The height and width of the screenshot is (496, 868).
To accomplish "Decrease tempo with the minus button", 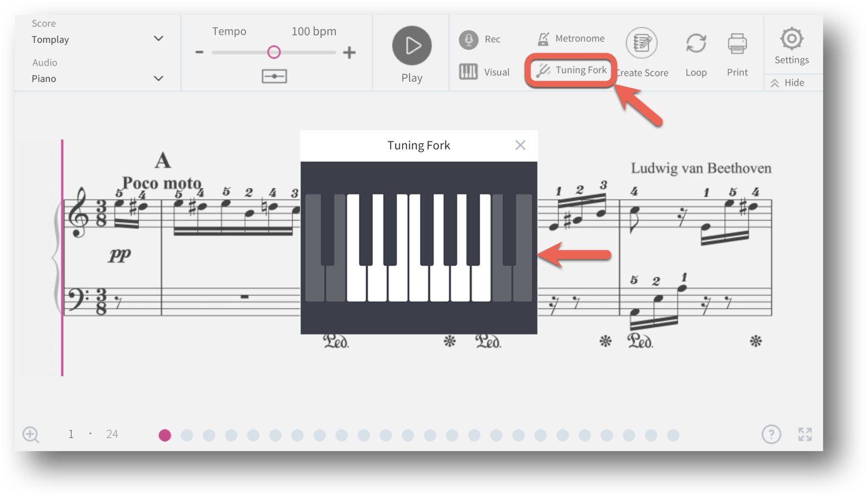I will click(x=199, y=52).
